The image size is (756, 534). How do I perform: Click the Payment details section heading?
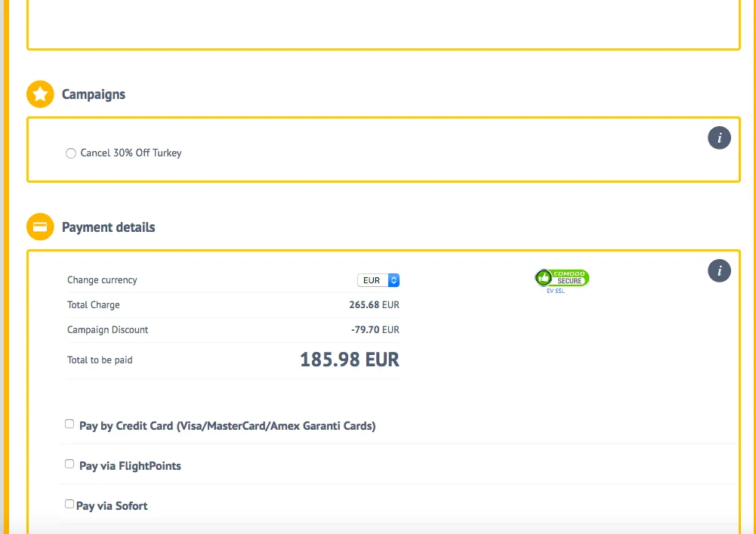click(x=108, y=227)
